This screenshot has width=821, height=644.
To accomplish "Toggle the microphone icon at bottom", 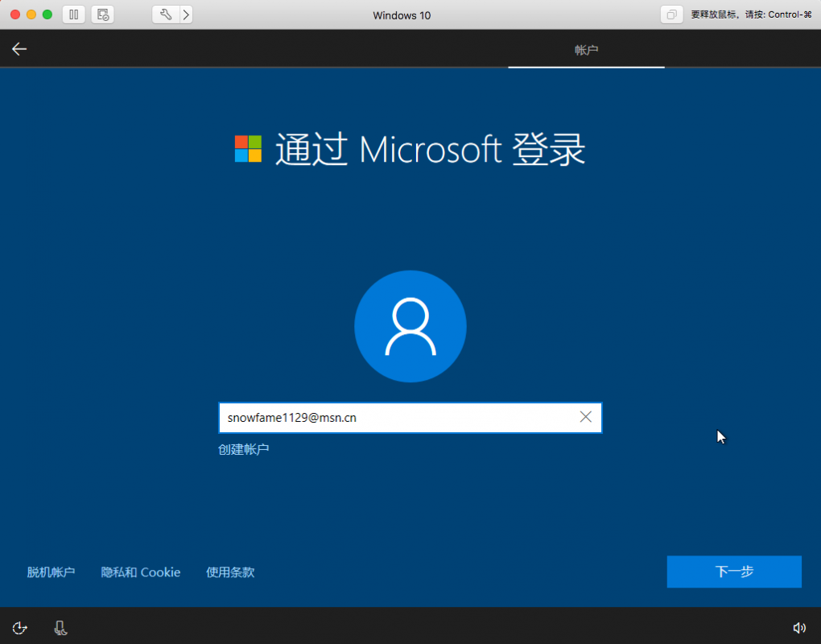I will click(60, 628).
